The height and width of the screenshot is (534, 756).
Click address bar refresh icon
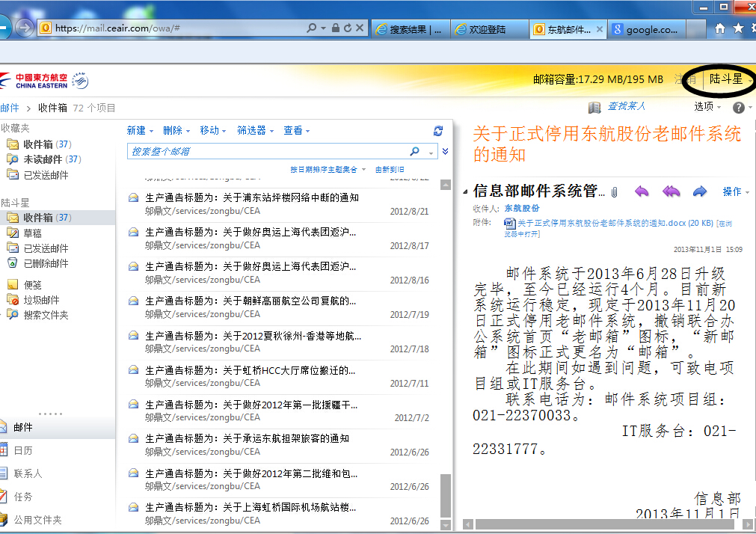point(348,28)
